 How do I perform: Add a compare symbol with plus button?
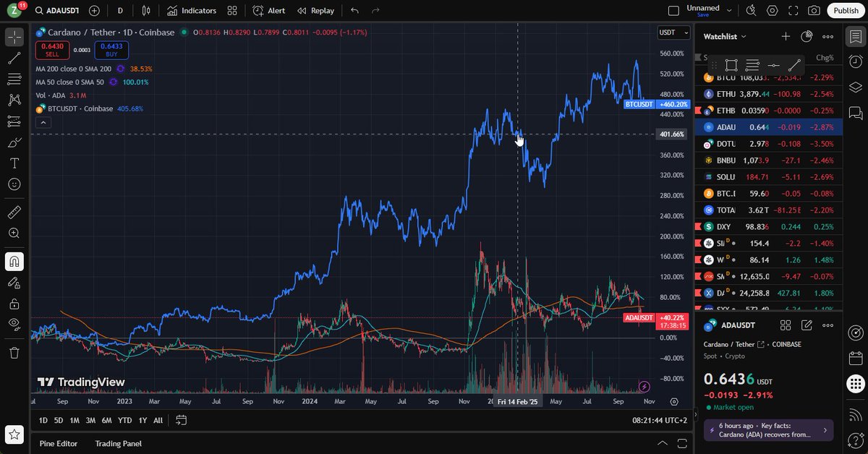(x=94, y=11)
